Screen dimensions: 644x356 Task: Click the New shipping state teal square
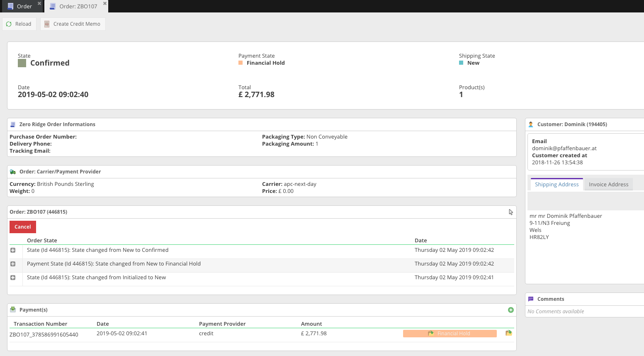(x=461, y=63)
